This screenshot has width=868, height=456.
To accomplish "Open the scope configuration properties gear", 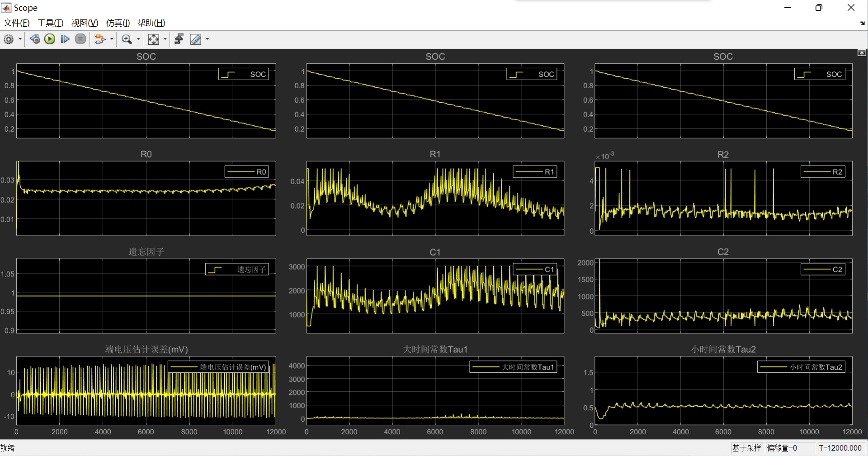I will point(9,39).
